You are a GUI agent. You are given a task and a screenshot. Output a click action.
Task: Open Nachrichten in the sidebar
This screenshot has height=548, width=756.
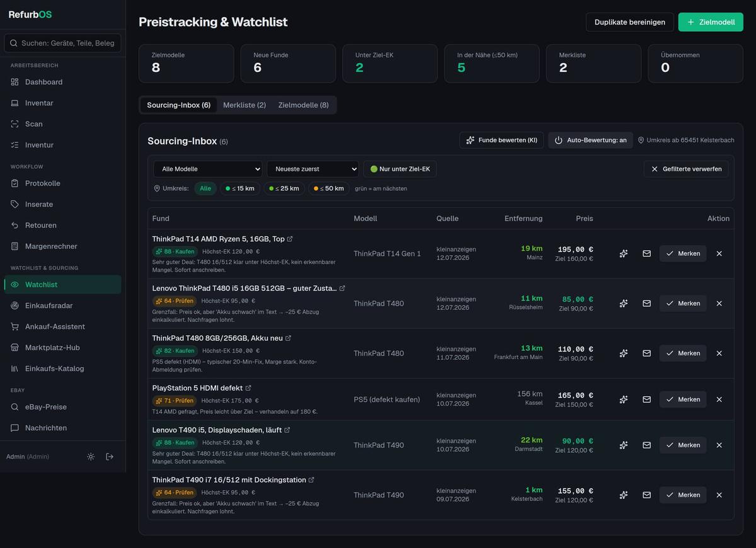tap(63, 428)
